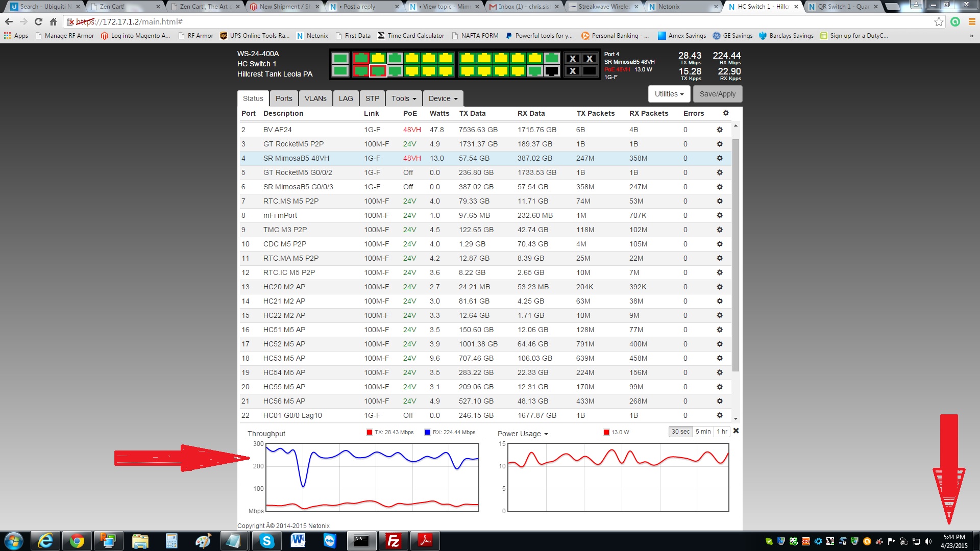This screenshot has height=551, width=980.
Task: Select port 22 green icon in port panel
Action: (534, 70)
